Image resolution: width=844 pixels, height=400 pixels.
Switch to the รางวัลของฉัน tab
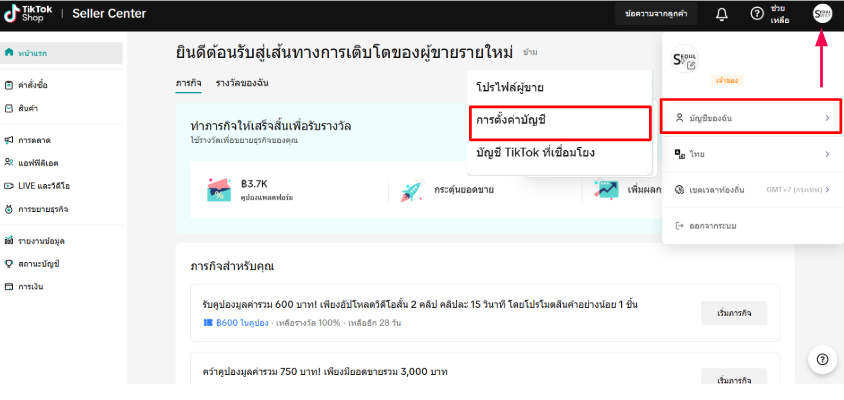[x=242, y=83]
